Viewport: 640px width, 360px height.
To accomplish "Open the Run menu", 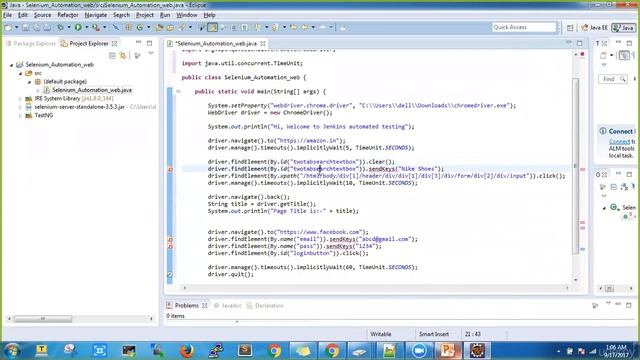I will point(165,15).
